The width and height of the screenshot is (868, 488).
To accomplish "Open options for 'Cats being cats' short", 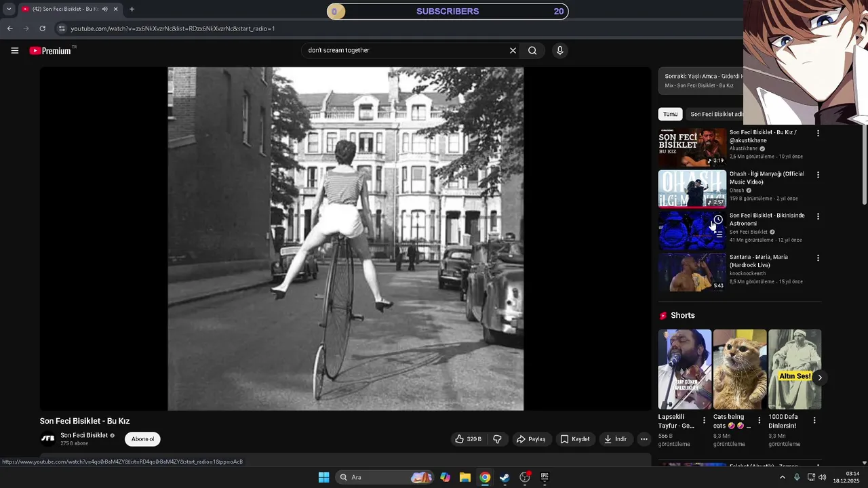I will pos(759,420).
